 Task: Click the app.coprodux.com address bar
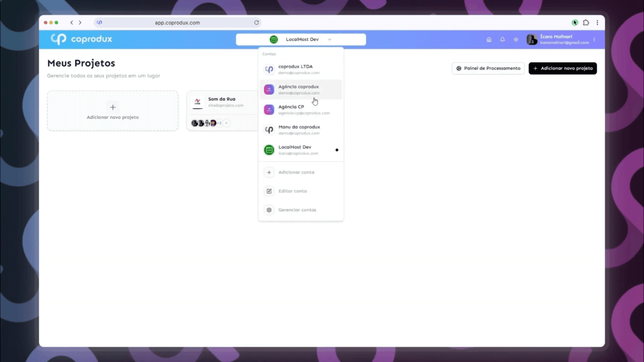(177, 23)
